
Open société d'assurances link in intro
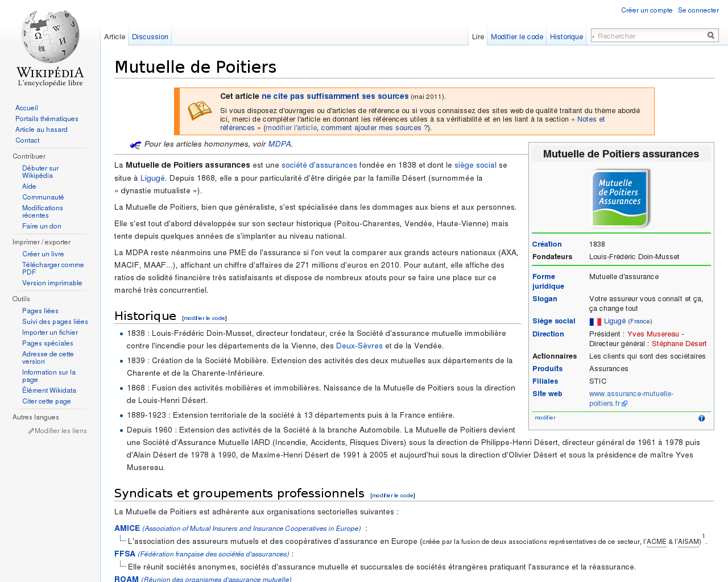319,165
